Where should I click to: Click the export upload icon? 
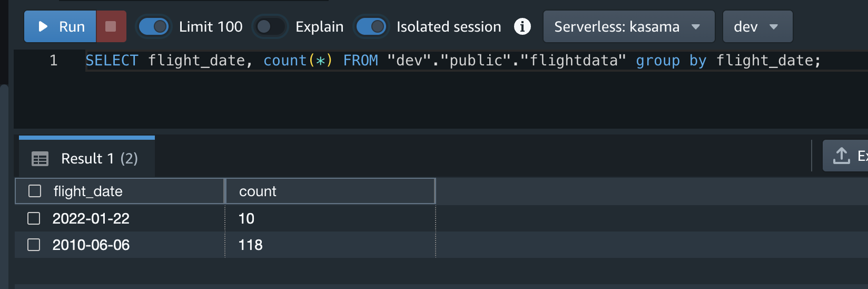(842, 156)
